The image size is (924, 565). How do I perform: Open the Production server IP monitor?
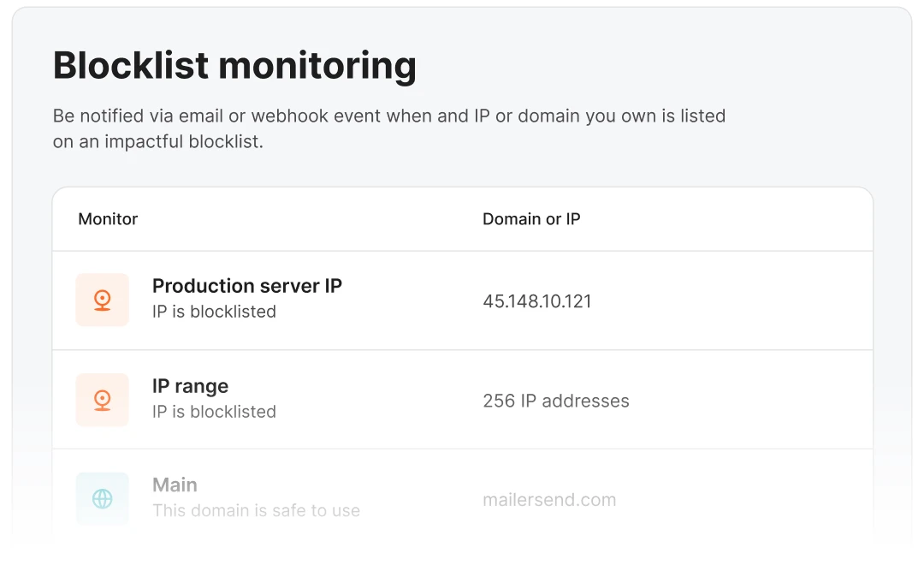point(246,286)
